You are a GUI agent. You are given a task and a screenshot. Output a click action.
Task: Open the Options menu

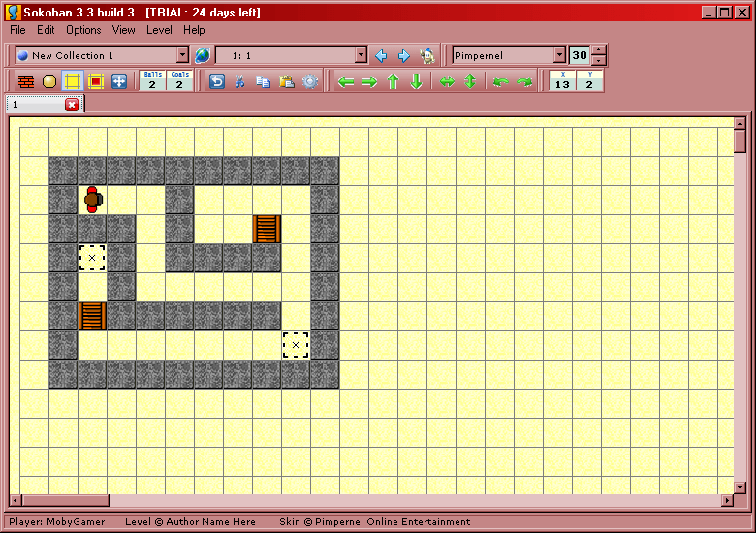tap(83, 30)
